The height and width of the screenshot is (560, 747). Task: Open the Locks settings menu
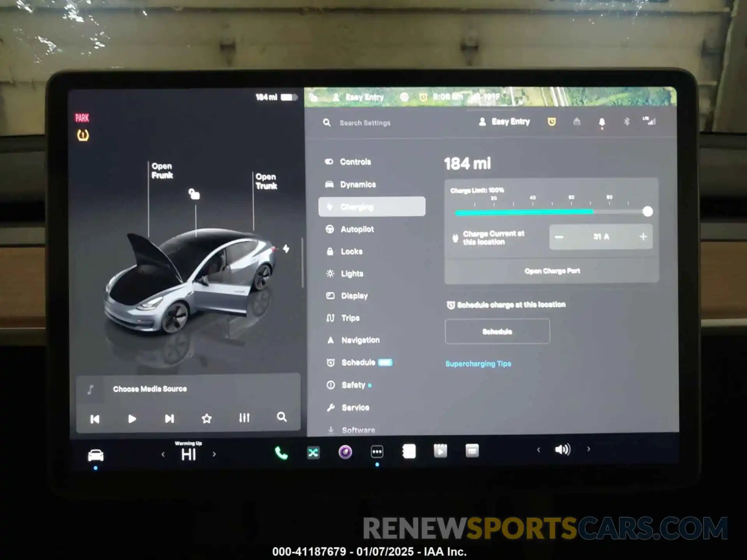coord(344,252)
